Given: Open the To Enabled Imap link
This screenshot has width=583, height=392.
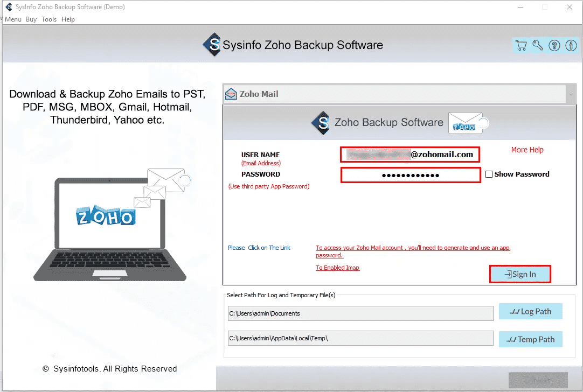Looking at the screenshot, I should click(x=337, y=267).
